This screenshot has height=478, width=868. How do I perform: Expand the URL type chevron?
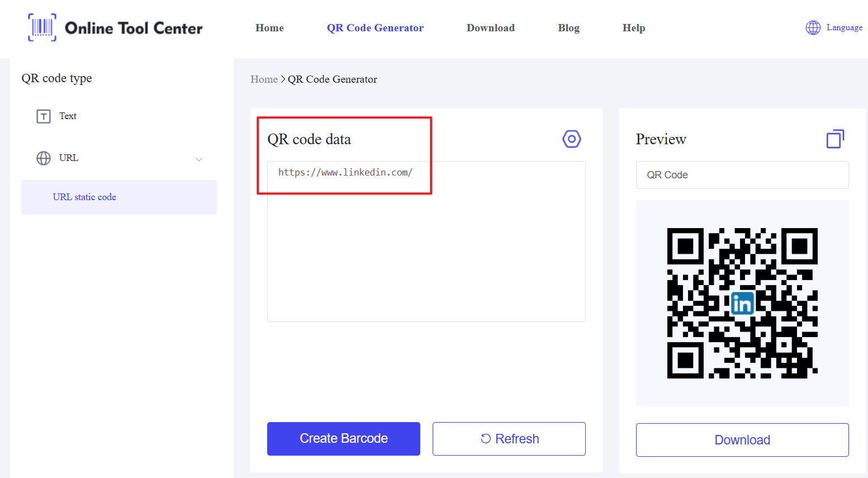[199, 159]
